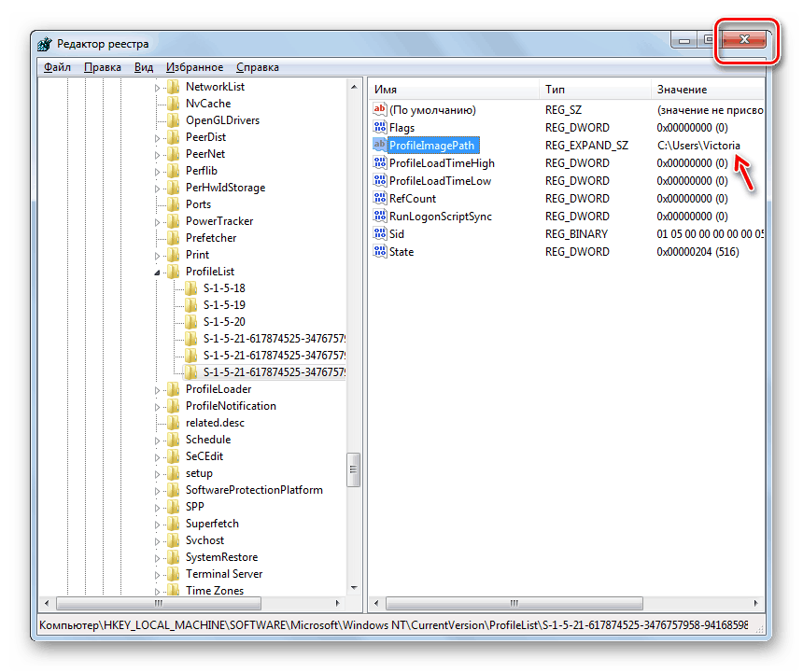The image size is (803, 672).
Task: Expand the Schedule key
Action: pyautogui.click(x=157, y=440)
